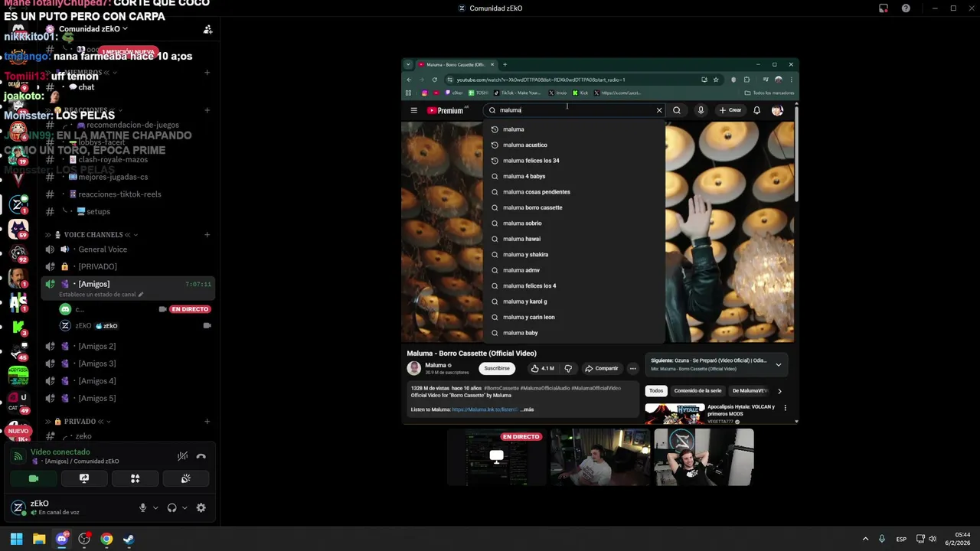Edit channel status 'Establece un estado de canal'
Screen dimensions: 980x551
point(101,294)
